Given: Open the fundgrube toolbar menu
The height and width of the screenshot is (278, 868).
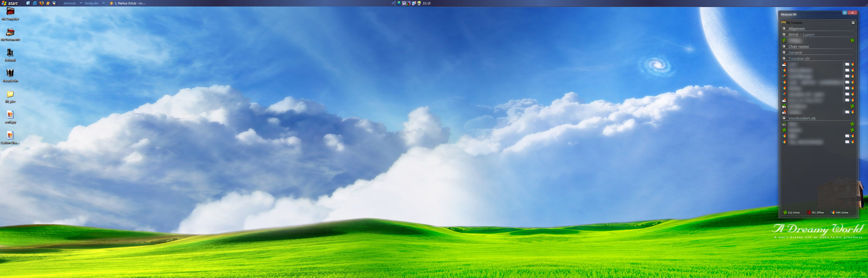Looking at the screenshot, I should coord(91,3).
